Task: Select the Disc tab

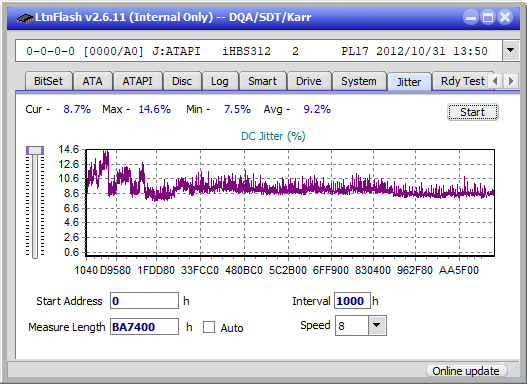Action: (x=182, y=81)
